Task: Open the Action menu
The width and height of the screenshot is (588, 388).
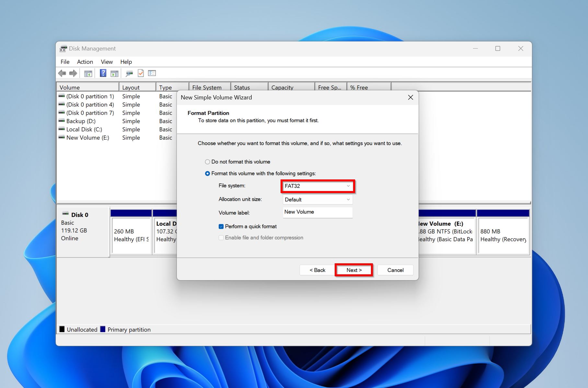Action: click(x=85, y=62)
